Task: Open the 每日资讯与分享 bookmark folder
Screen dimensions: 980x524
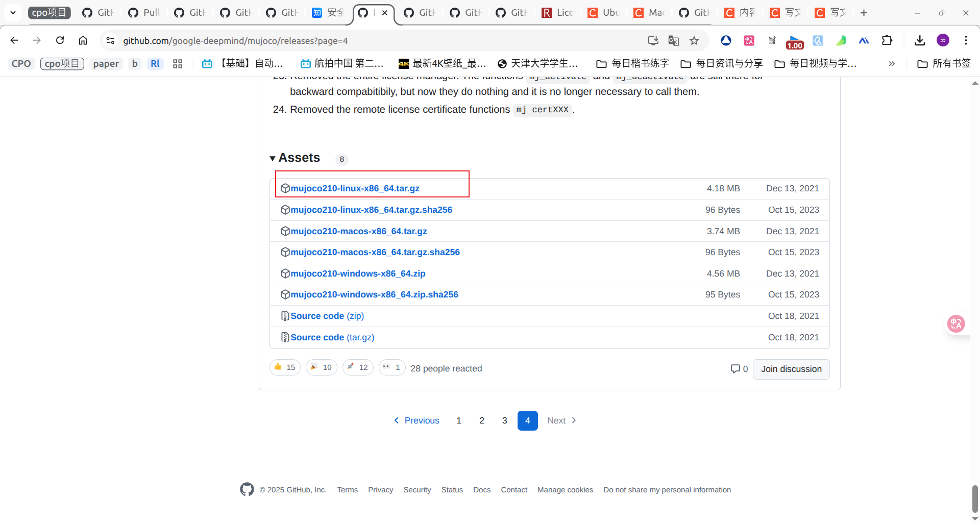Action: pos(722,64)
